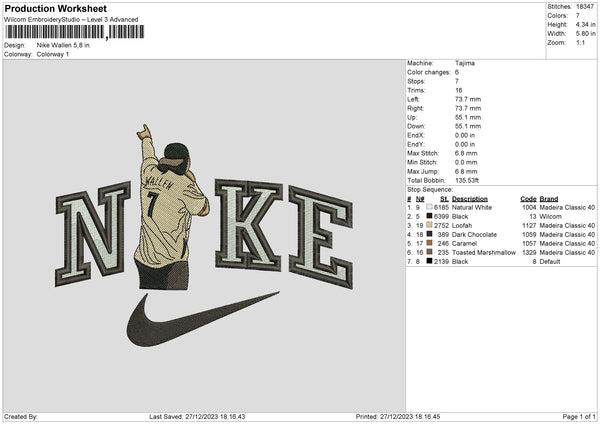Click the Max Stitch value 6.8 mm
The width and height of the screenshot is (600, 424).
coord(466,153)
